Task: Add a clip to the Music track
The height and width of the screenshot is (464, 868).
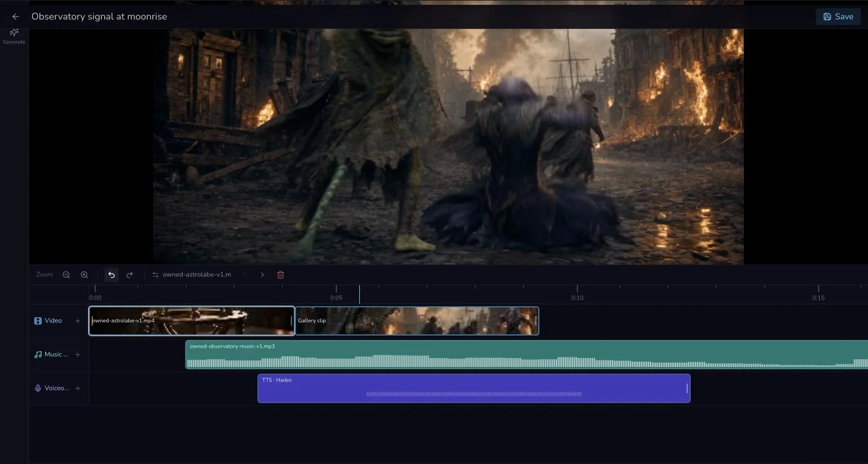Action: [x=78, y=355]
